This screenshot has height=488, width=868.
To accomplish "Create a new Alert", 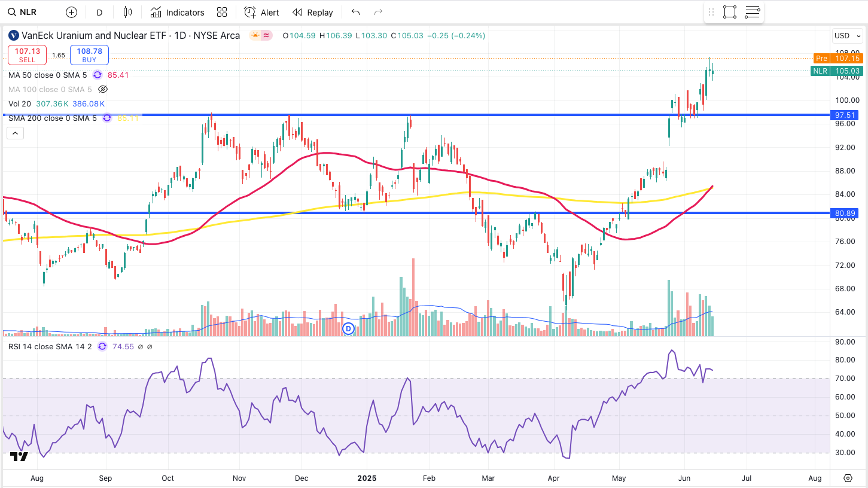I will point(261,12).
